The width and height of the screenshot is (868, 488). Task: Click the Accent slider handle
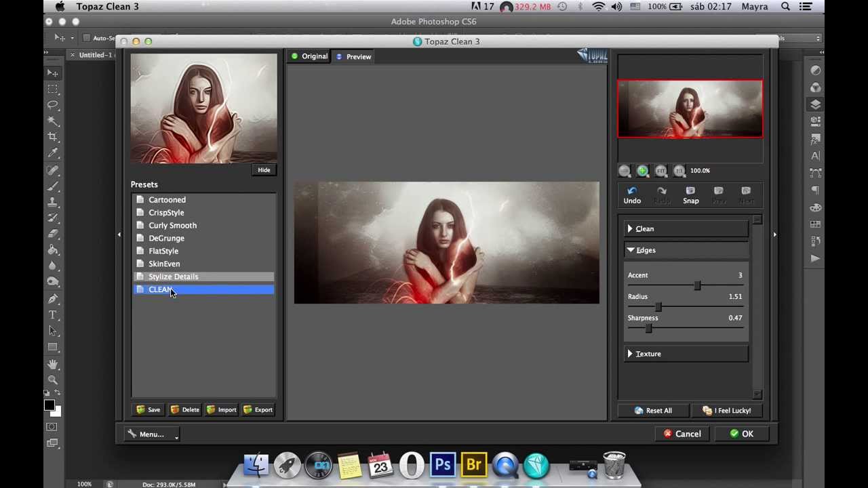[697, 286]
